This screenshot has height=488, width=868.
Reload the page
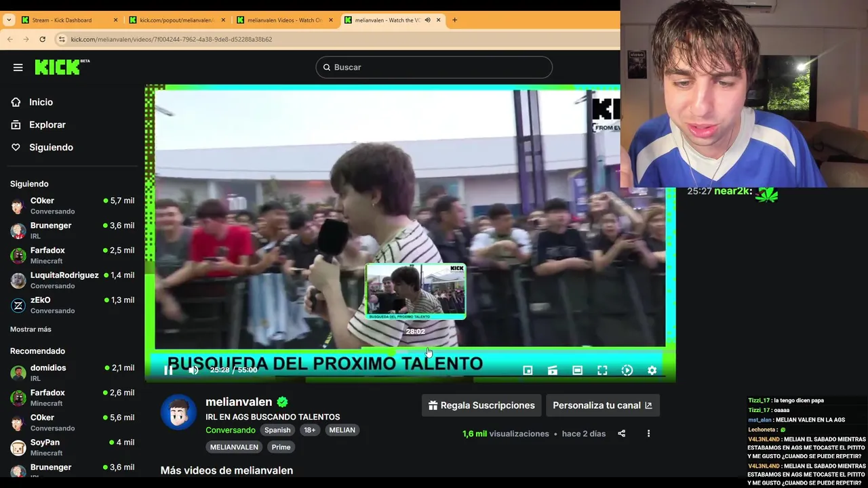click(42, 39)
